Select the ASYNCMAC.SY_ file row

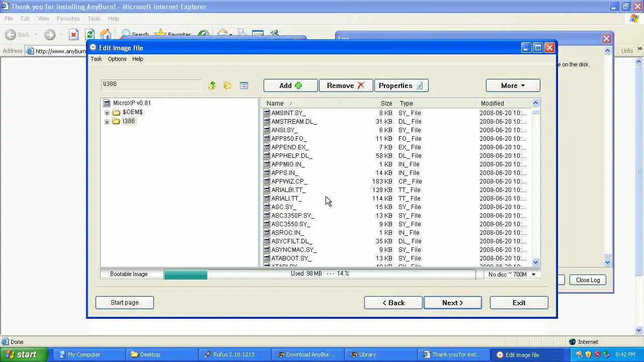(x=395, y=250)
